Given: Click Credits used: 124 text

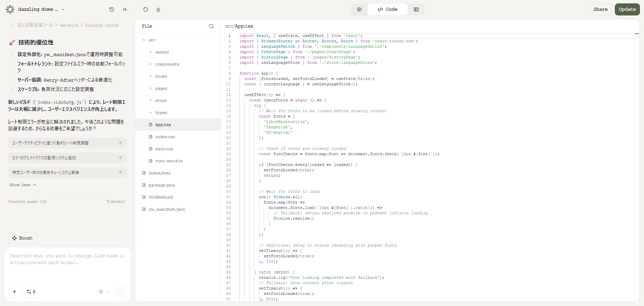Looking at the screenshot, I should [x=27, y=202].
